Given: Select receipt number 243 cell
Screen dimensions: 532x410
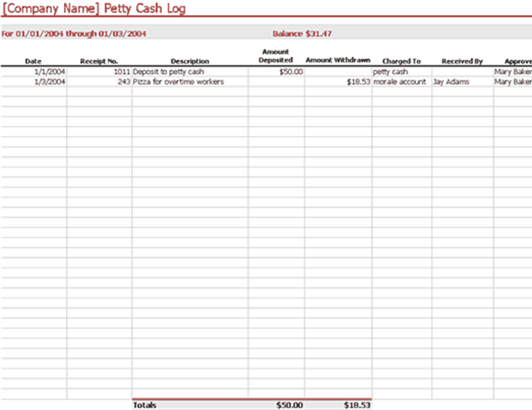Looking at the screenshot, I should [124, 82].
